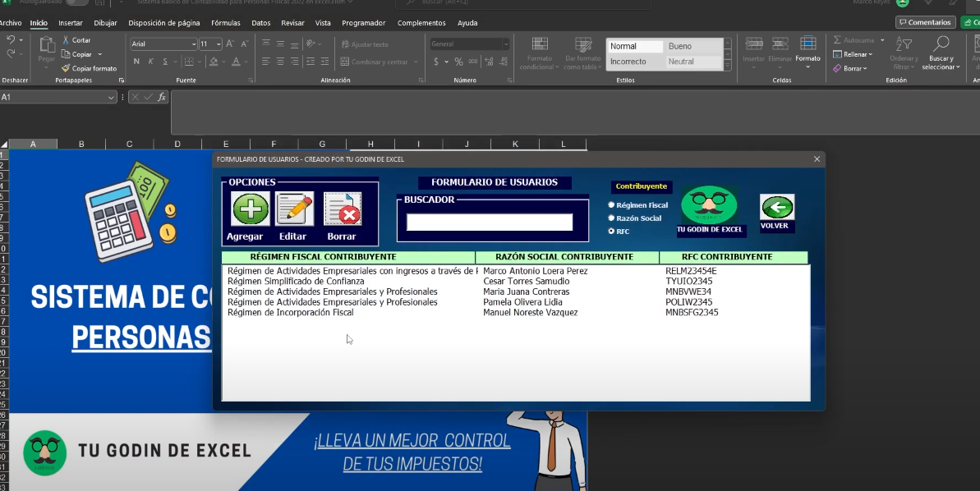Click the Contribuyente yellow label

642,186
